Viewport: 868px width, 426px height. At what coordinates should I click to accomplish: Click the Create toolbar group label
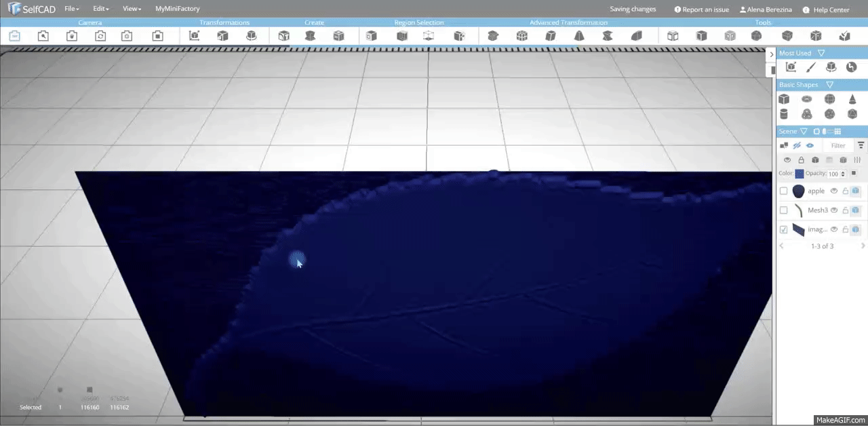click(x=314, y=22)
